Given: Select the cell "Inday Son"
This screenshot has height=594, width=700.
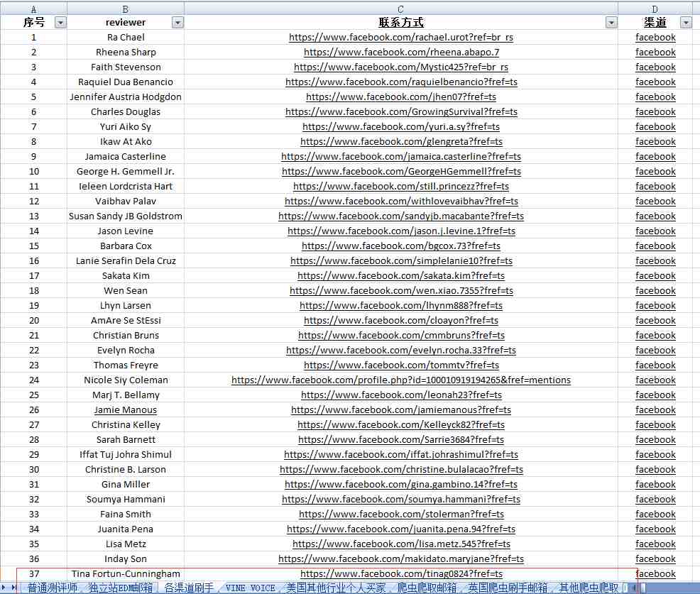Looking at the screenshot, I should coord(126,559).
